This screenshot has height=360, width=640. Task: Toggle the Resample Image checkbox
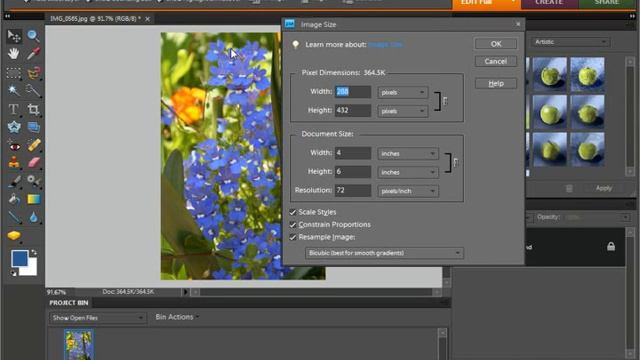point(293,237)
